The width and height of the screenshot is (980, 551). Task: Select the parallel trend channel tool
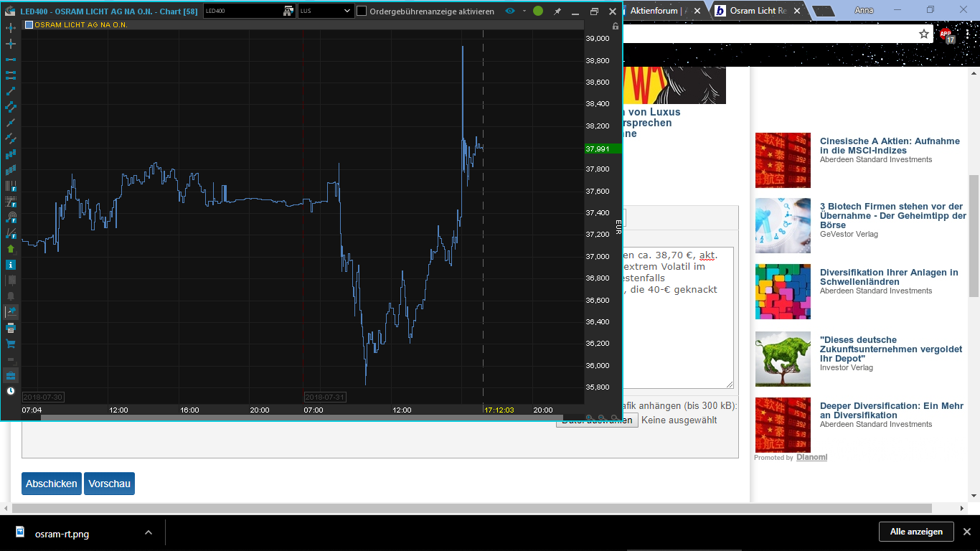tap(11, 107)
